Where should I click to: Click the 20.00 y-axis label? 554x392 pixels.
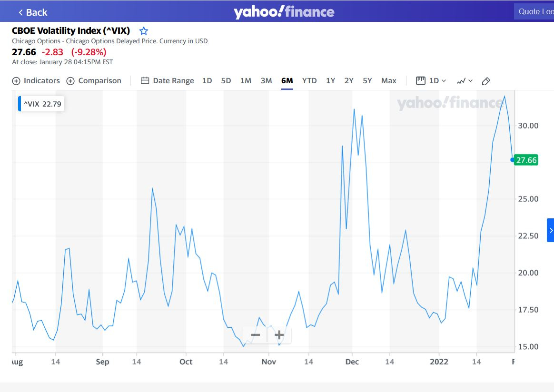click(x=528, y=273)
